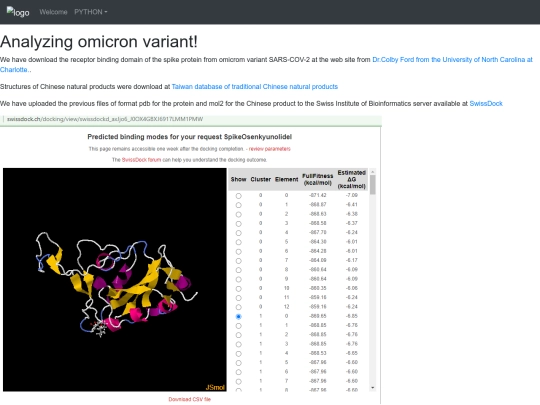The width and height of the screenshot is (540, 405).
Task: Click the results table scrollbar thumb
Action: [372, 185]
